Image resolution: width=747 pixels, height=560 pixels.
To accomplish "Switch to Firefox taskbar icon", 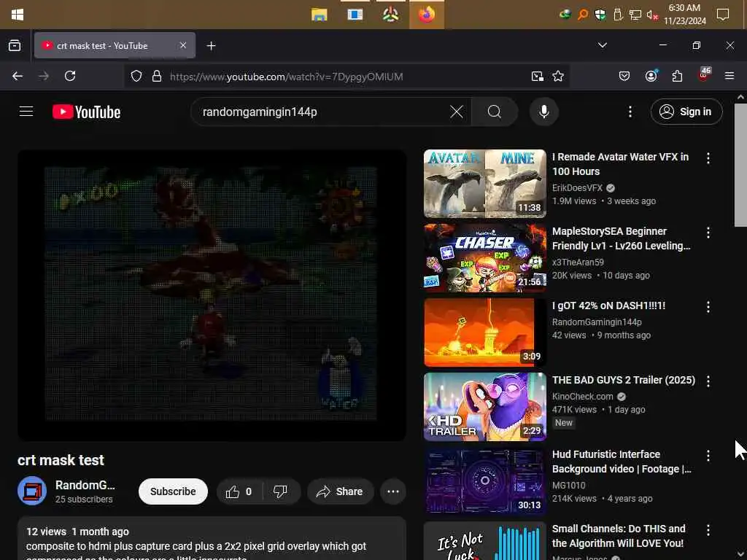I will pyautogui.click(x=426, y=15).
